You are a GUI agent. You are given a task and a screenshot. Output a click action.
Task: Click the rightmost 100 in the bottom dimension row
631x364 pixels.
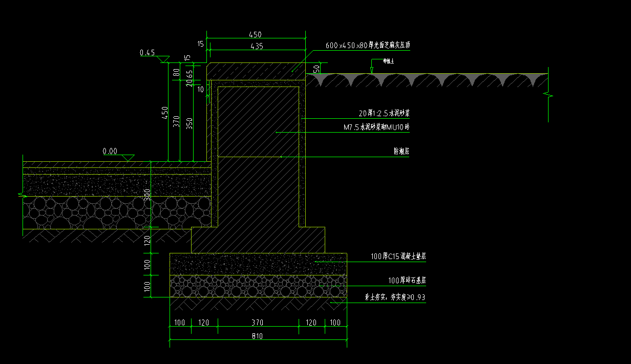point(335,323)
